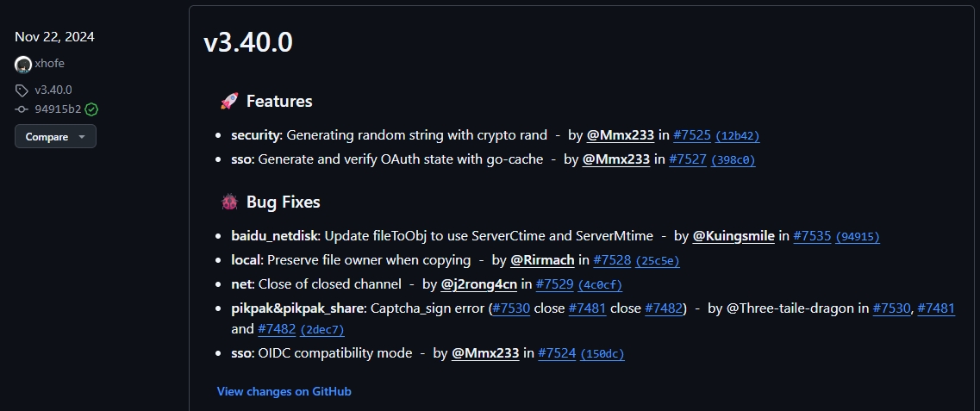
Task: Click the green verified checkmark icon
Action: pos(91,109)
